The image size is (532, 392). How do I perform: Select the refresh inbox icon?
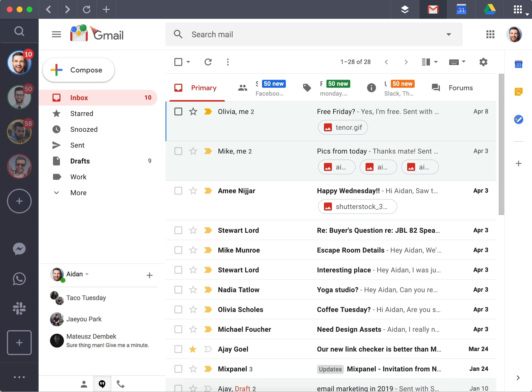click(208, 61)
